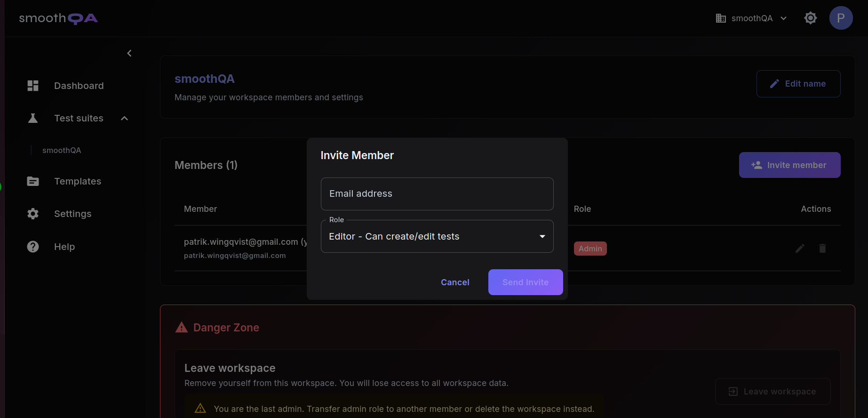Image resolution: width=868 pixels, height=418 pixels.
Task: Edit patrik.wingqvist member role pencil icon
Action: tap(800, 248)
